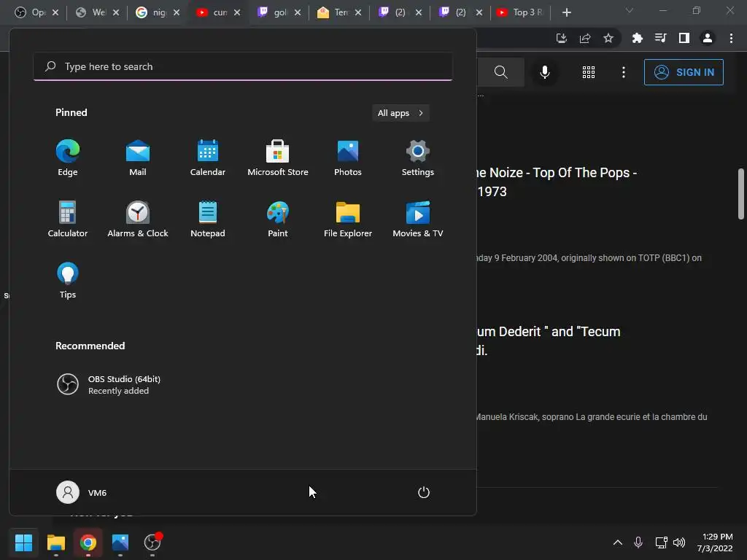
Task: Open a new Chrome tab
Action: tap(566, 12)
